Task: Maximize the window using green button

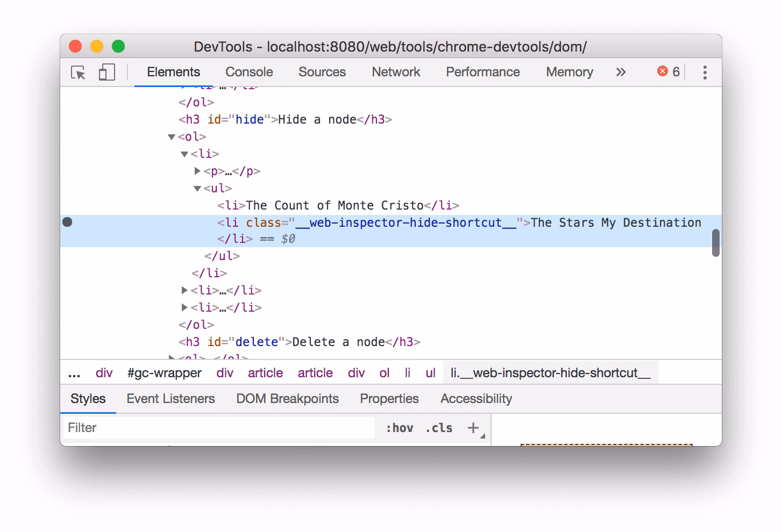Action: (x=118, y=47)
